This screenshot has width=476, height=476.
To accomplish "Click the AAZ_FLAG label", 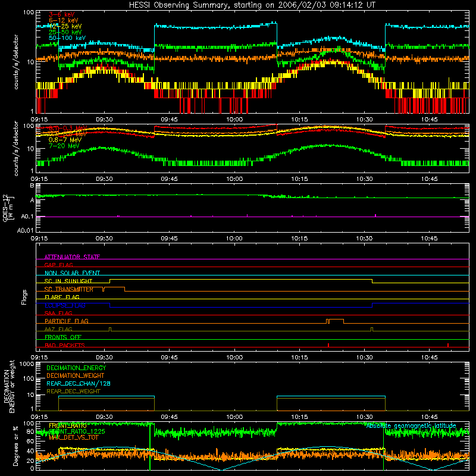I will pyautogui.click(x=58, y=329).
